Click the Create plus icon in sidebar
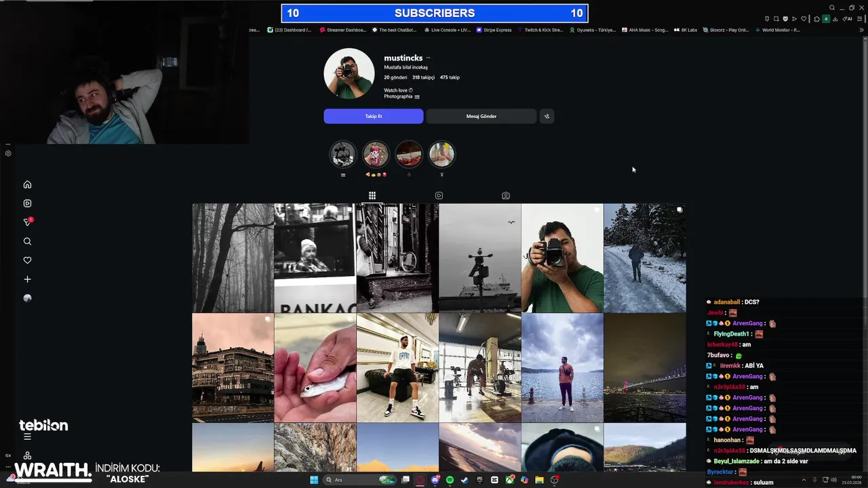Viewport: 868px width, 488px height. 27,279
